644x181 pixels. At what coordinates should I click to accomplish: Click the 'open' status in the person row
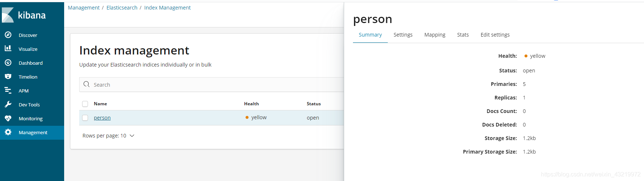[313, 118]
